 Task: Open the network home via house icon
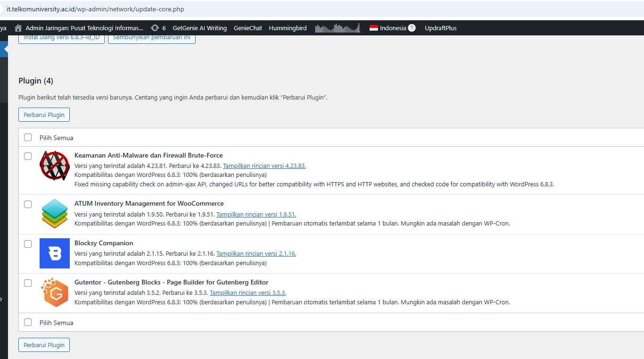(x=17, y=28)
